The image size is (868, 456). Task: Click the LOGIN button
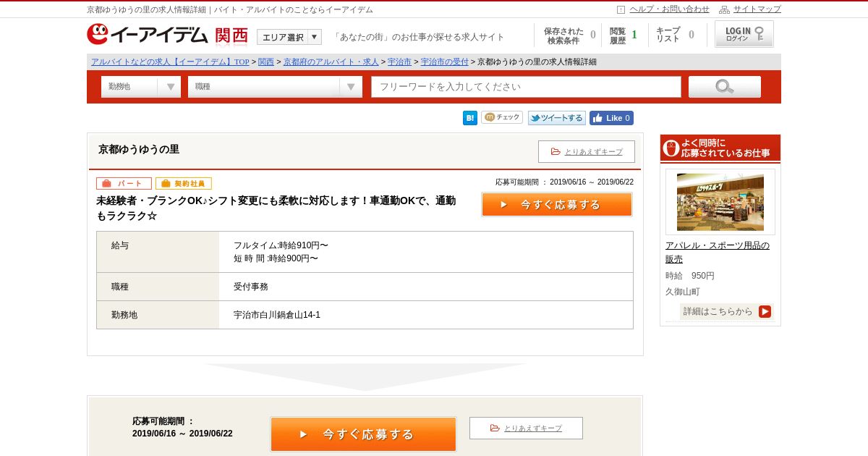(744, 34)
